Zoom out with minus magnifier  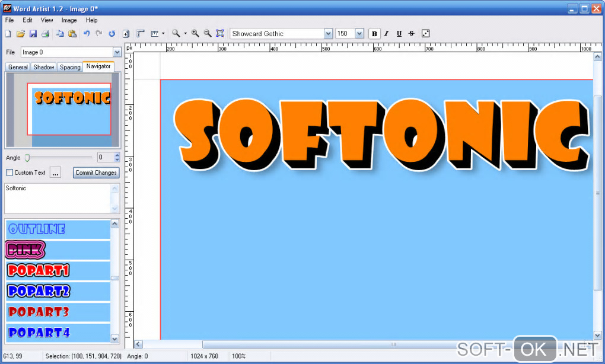point(208,34)
